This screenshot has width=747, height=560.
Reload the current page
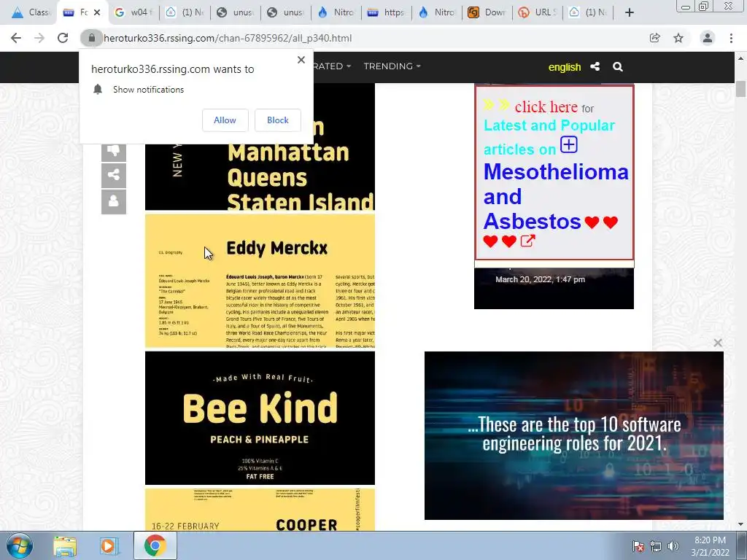pos(63,38)
